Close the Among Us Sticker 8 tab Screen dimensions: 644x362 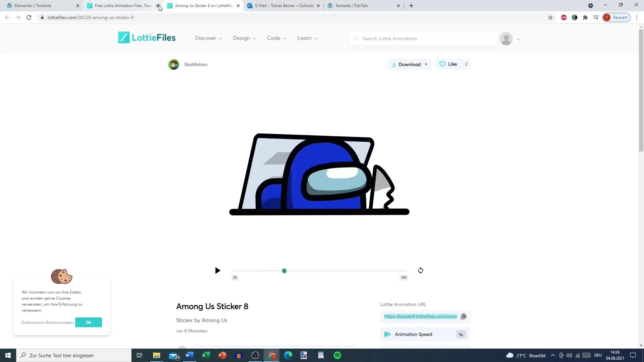tap(238, 6)
